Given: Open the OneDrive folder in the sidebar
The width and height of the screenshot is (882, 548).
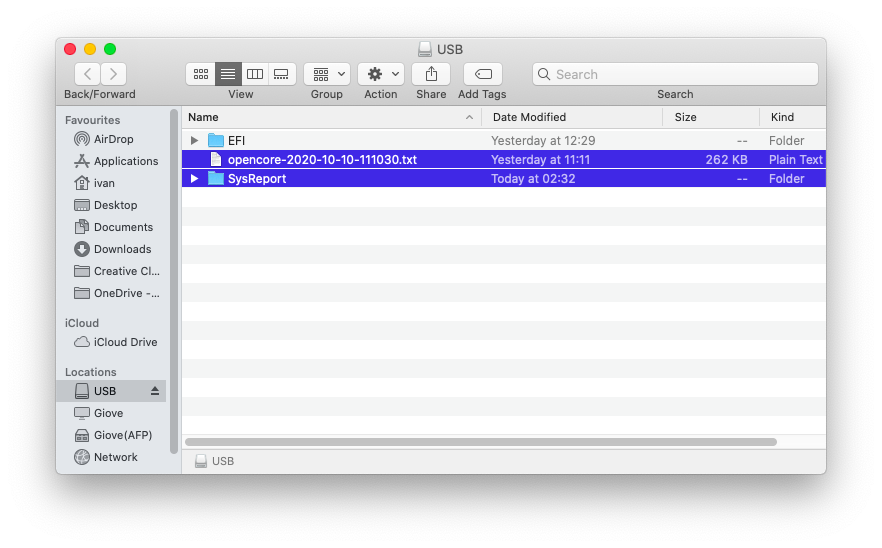Looking at the screenshot, I should pyautogui.click(x=117, y=293).
